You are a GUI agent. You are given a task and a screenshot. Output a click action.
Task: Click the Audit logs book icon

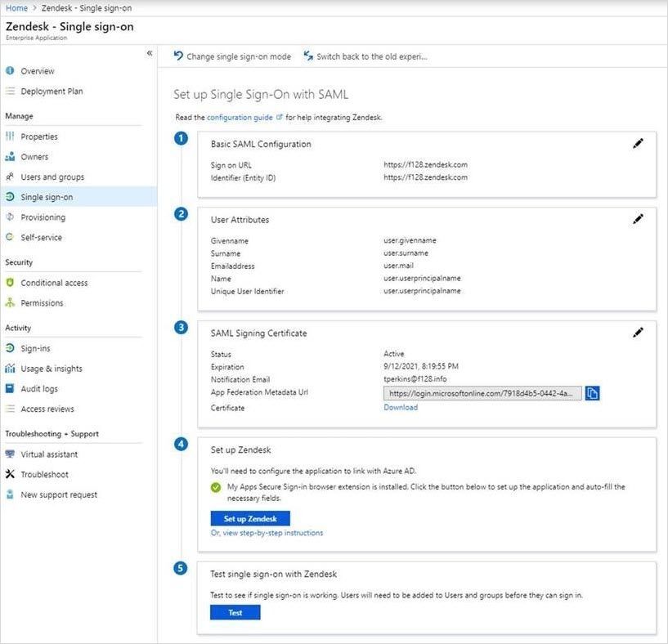[10, 388]
